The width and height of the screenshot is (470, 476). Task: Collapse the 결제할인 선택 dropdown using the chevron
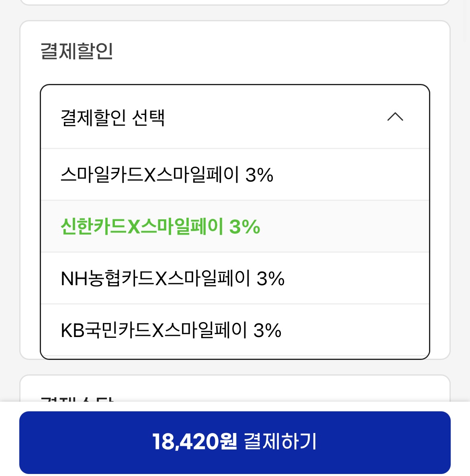pyautogui.click(x=395, y=117)
